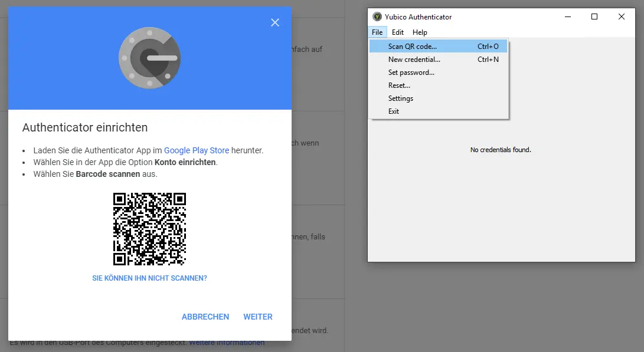The width and height of the screenshot is (644, 352).
Task: Click the Yubico Authenticator app icon
Action: 377,17
